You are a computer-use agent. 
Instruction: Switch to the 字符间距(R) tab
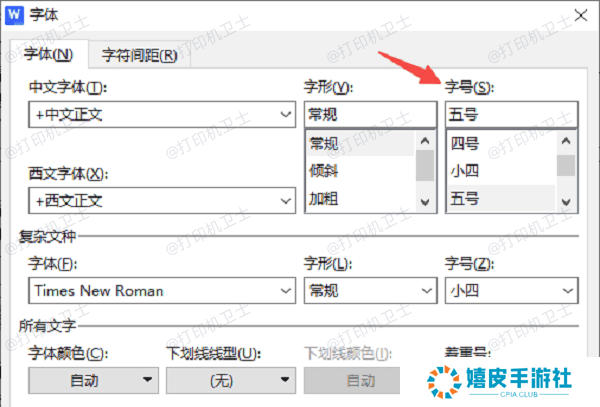(135, 55)
